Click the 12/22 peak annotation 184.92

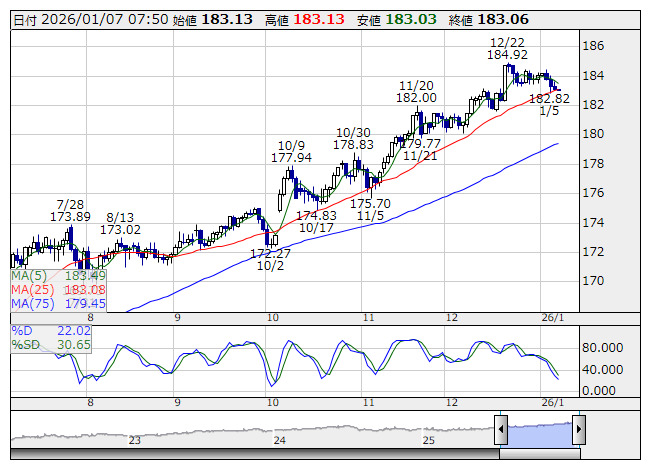(508, 55)
